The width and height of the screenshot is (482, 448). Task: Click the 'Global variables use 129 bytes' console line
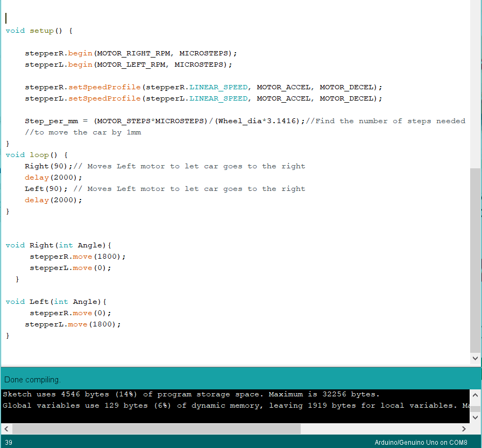(x=236, y=406)
